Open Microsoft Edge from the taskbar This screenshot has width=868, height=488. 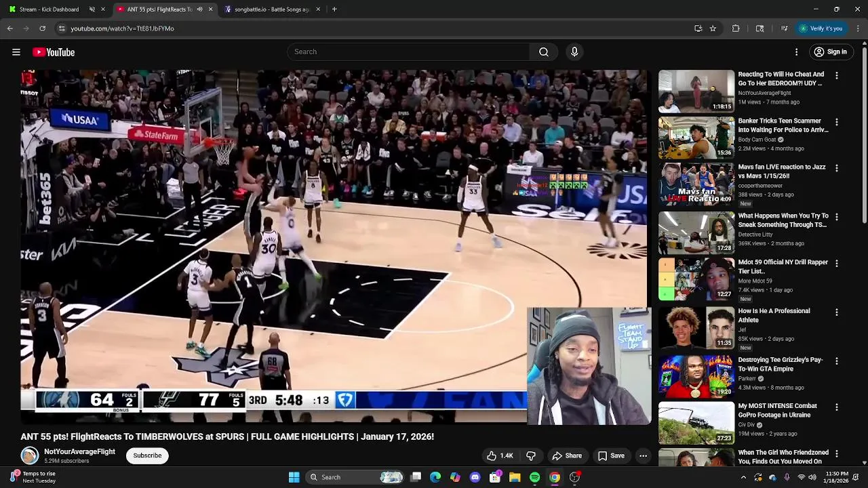pyautogui.click(x=435, y=477)
